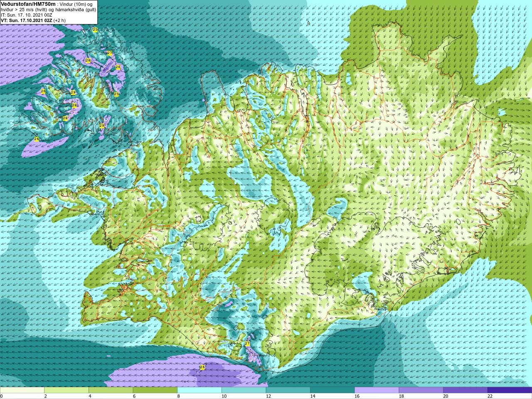532x399 pixels.
Task: Click the legend scale number 16
Action: coord(357,396)
